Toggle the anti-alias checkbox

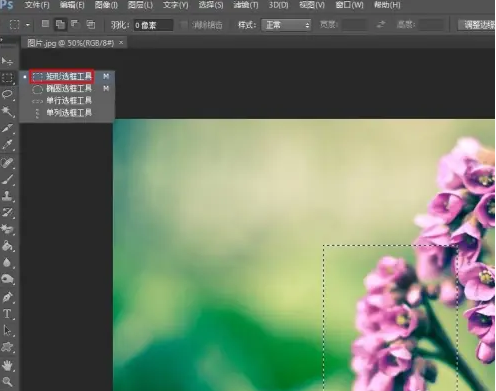[183, 25]
